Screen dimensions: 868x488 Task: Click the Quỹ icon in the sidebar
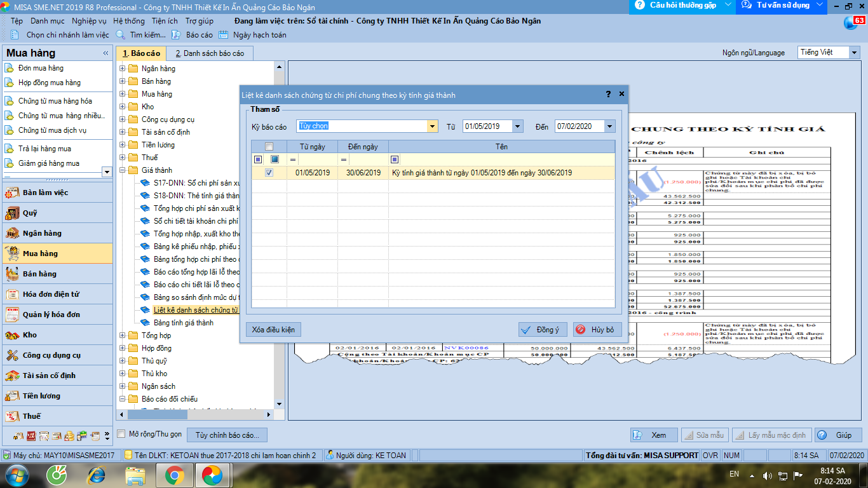tap(12, 213)
